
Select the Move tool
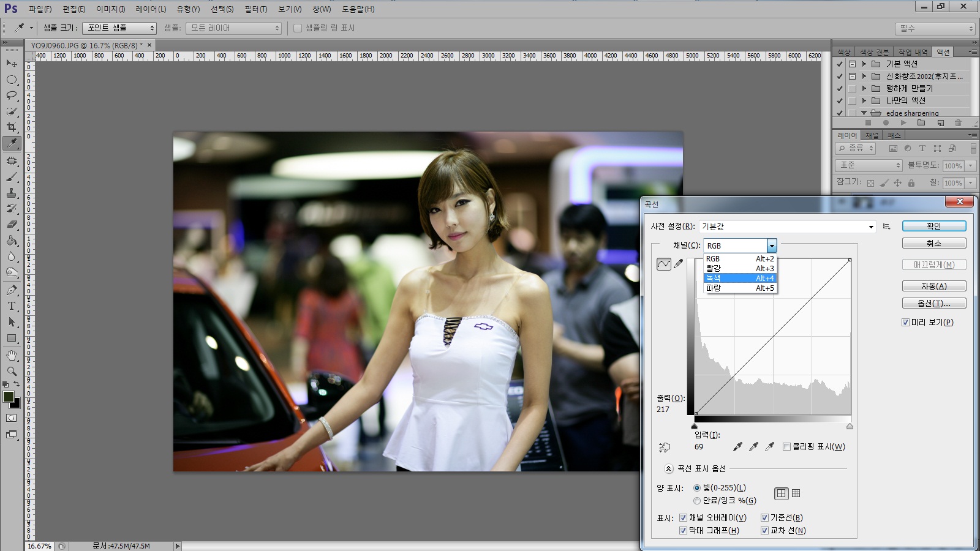point(12,64)
